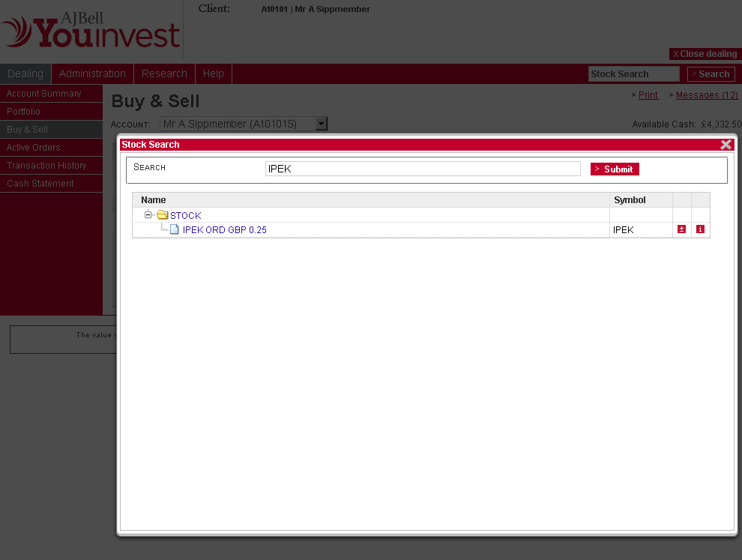The image size is (742, 560).
Task: Click the Search input containing IPEK
Action: coord(423,169)
